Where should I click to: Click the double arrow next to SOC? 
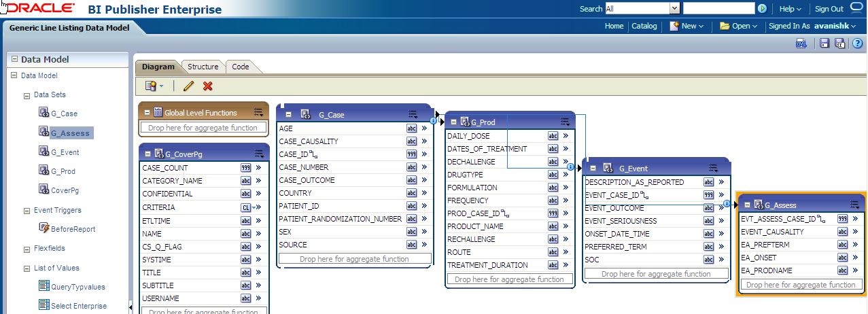721,260
